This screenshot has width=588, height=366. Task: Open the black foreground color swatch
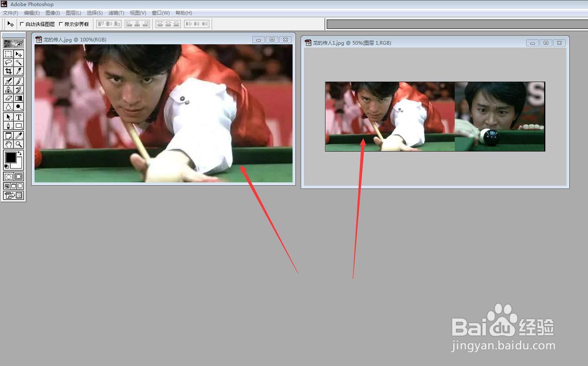[x=11, y=158]
